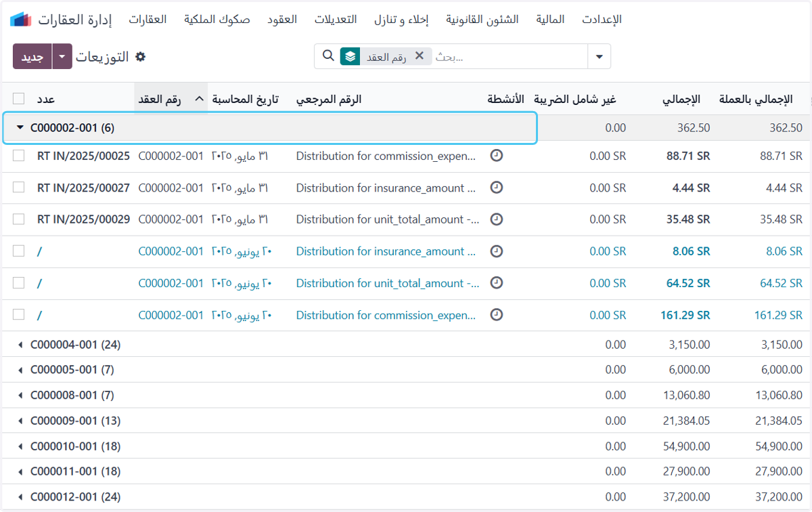The height and width of the screenshot is (512, 812).
Task: Open record RT IN/2025/00029
Action: coord(83,219)
